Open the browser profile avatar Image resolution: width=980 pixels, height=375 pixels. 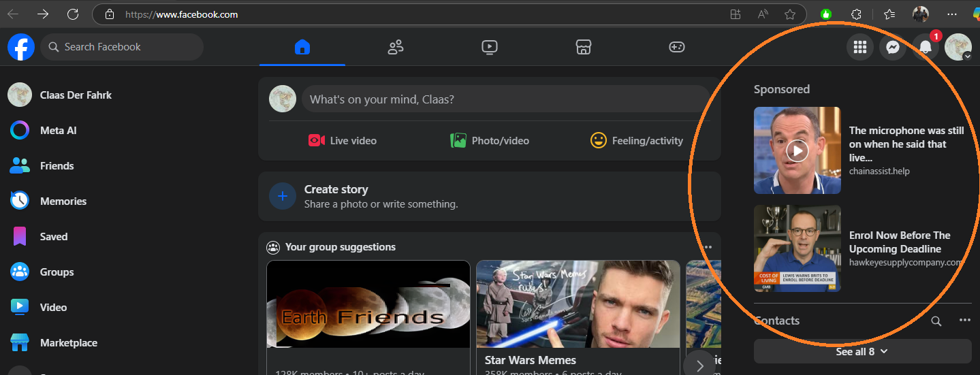click(x=921, y=14)
